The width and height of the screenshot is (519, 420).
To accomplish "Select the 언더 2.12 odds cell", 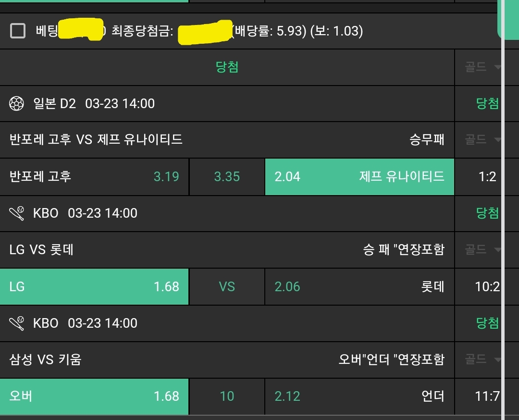I will pyautogui.click(x=359, y=396).
